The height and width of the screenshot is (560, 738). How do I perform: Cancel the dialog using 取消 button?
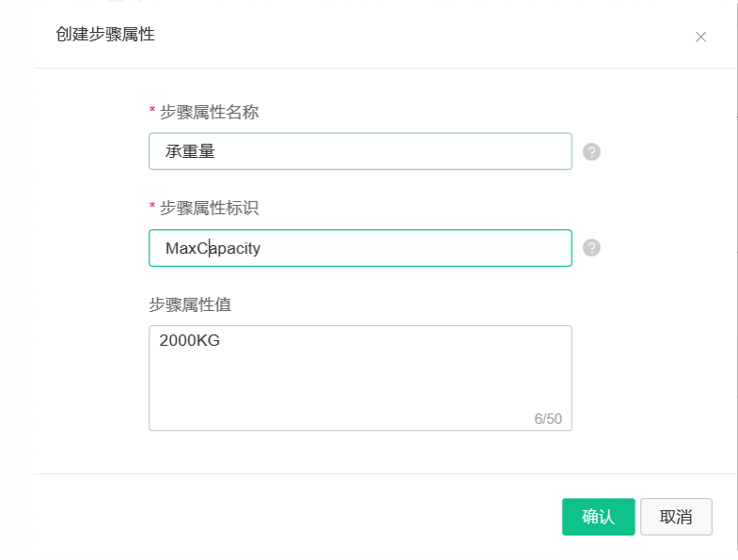click(676, 517)
